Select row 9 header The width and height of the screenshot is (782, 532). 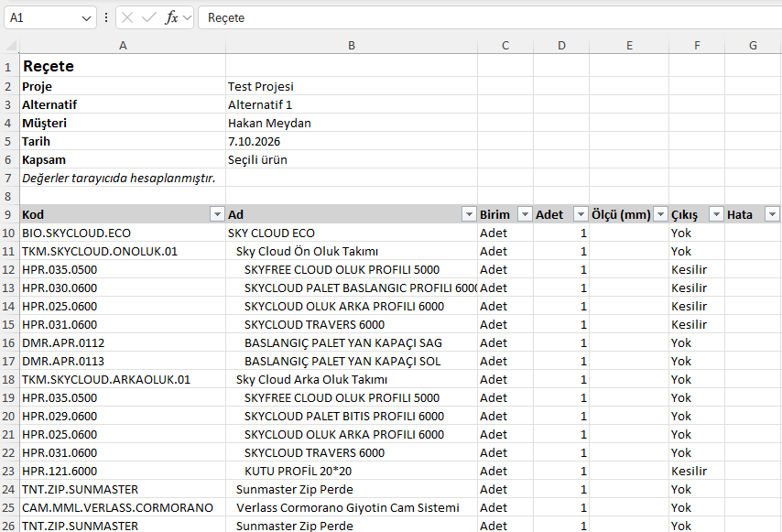pos(8,214)
